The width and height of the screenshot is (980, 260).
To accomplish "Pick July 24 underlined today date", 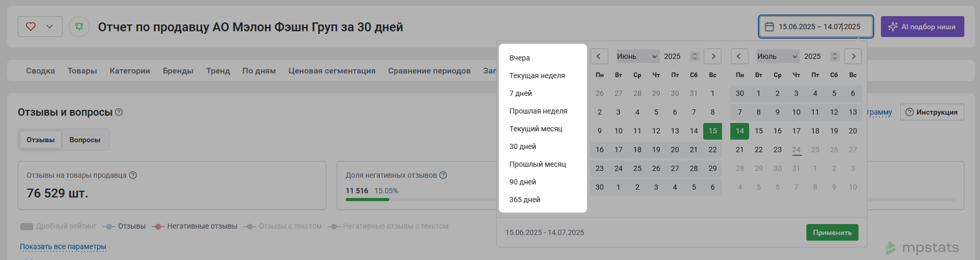I will coord(796,150).
